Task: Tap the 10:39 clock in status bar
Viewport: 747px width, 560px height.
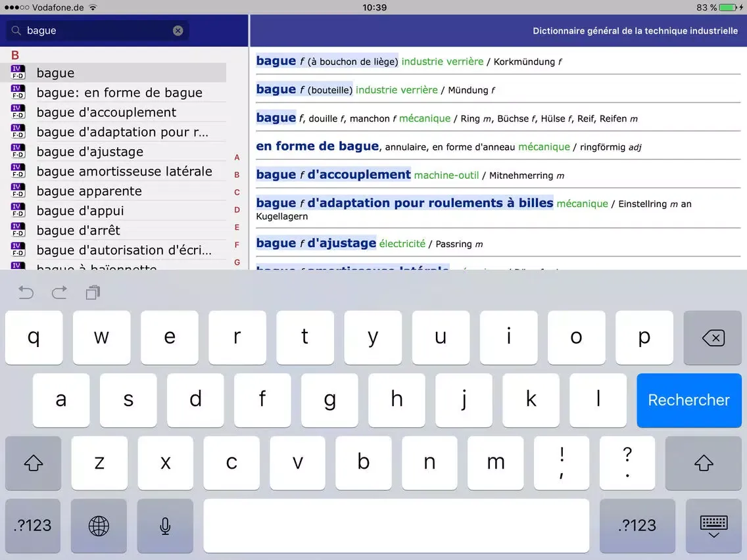Action: pos(374,8)
